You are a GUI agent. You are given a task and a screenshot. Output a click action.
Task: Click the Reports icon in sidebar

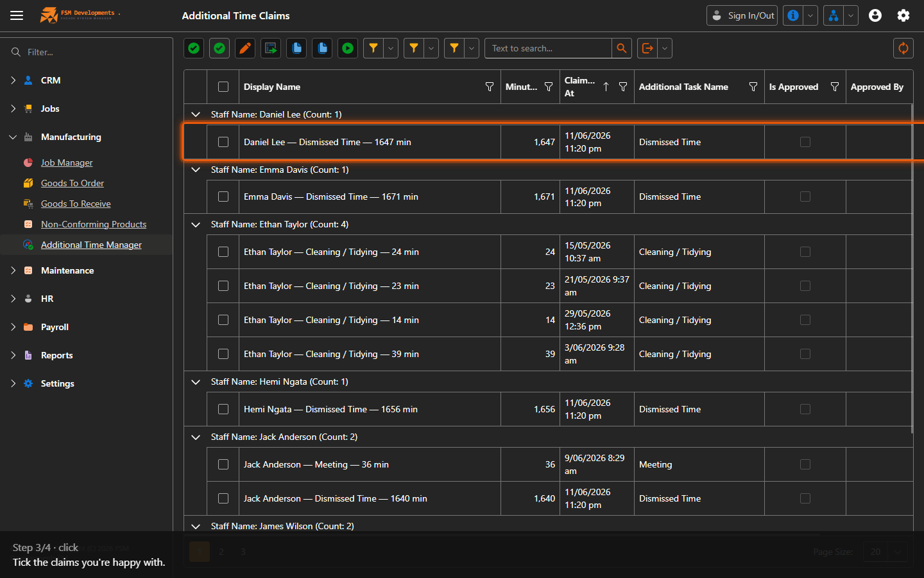[28, 355]
